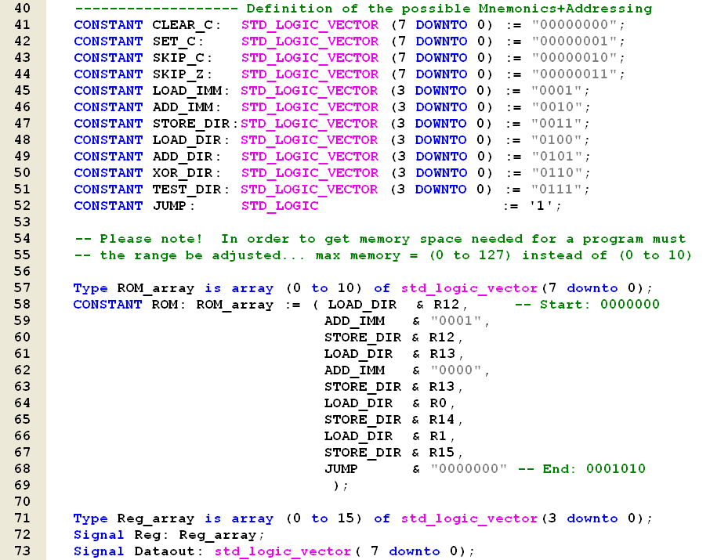Click STORE_DIR in the constant definition

191,124
